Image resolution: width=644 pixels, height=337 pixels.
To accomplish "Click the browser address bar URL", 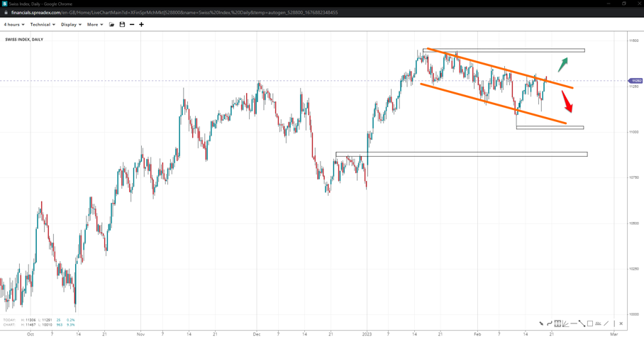I will coord(174,13).
